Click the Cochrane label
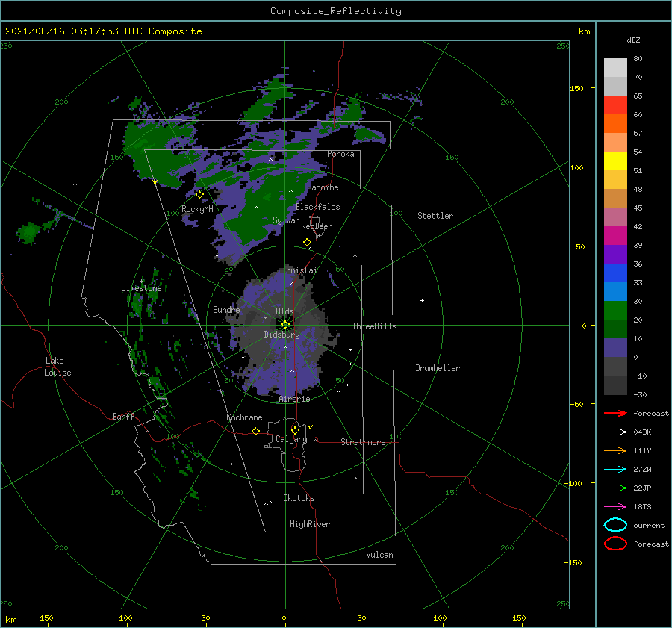 (x=244, y=417)
